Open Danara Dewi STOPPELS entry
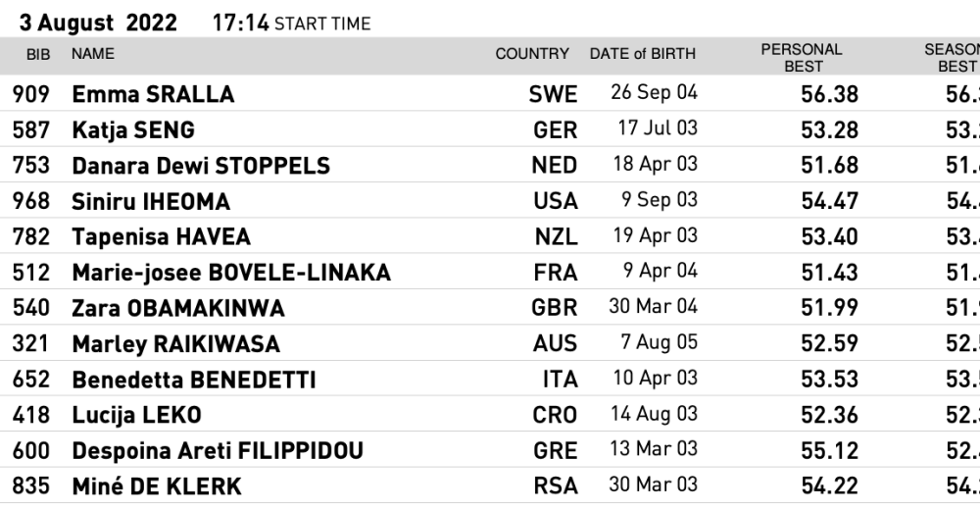980x510 pixels. [201, 165]
